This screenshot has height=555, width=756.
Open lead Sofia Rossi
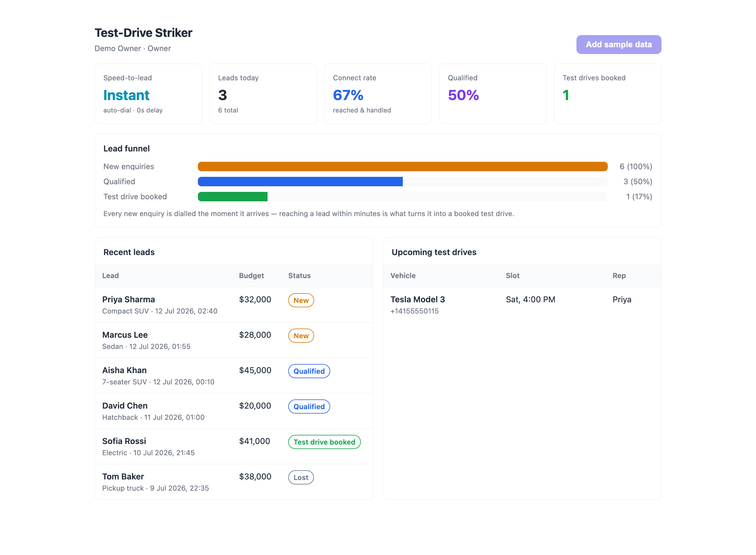click(x=234, y=446)
